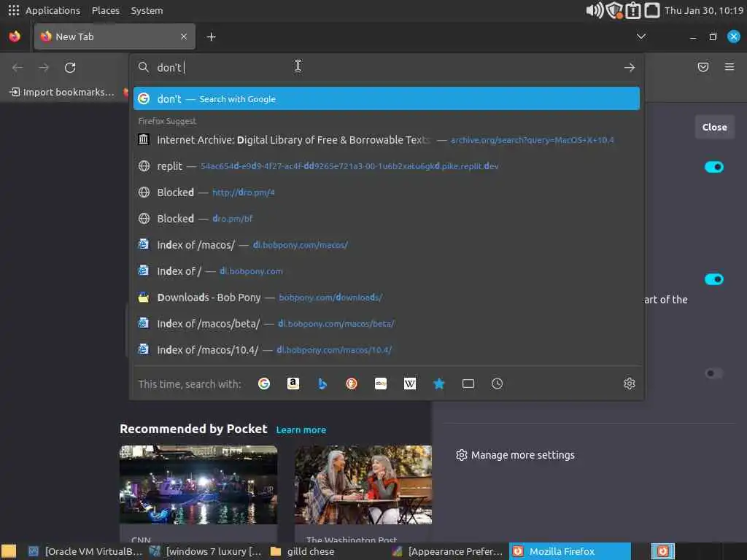Screen dimensions: 747x560
Task: Open search settings gear in urlbar
Action: [x=630, y=384]
